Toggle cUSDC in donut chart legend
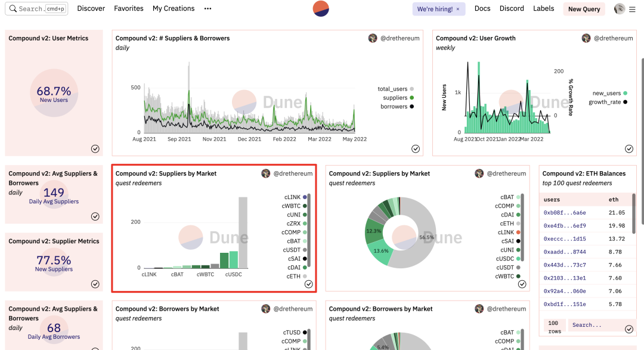 (x=508, y=259)
